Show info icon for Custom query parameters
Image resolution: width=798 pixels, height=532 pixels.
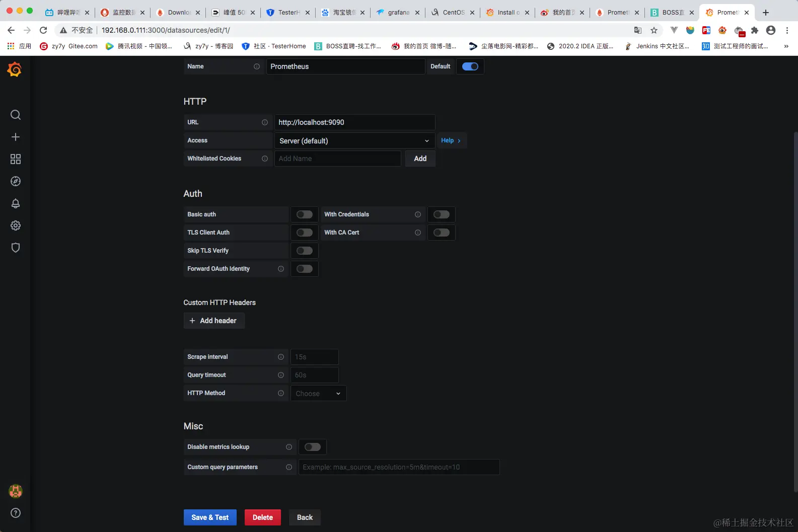[x=289, y=467]
